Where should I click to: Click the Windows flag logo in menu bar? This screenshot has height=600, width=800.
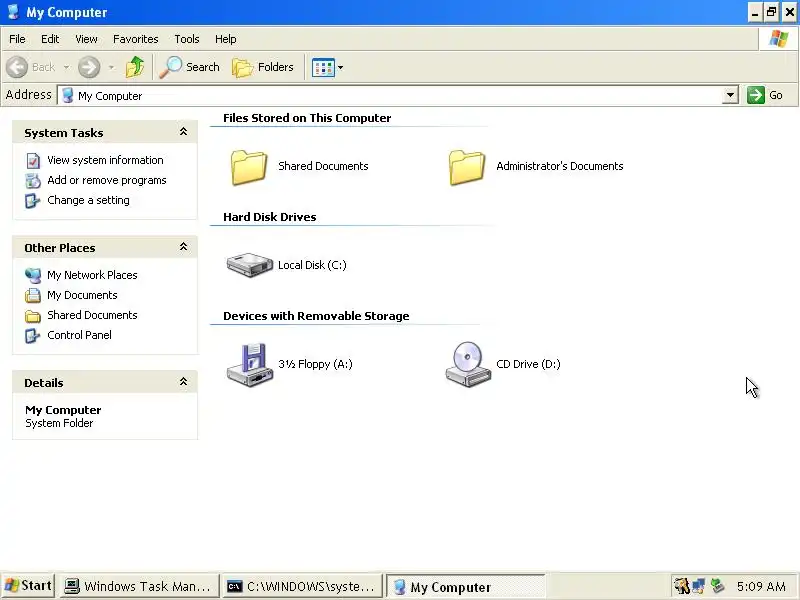pyautogui.click(x=779, y=38)
